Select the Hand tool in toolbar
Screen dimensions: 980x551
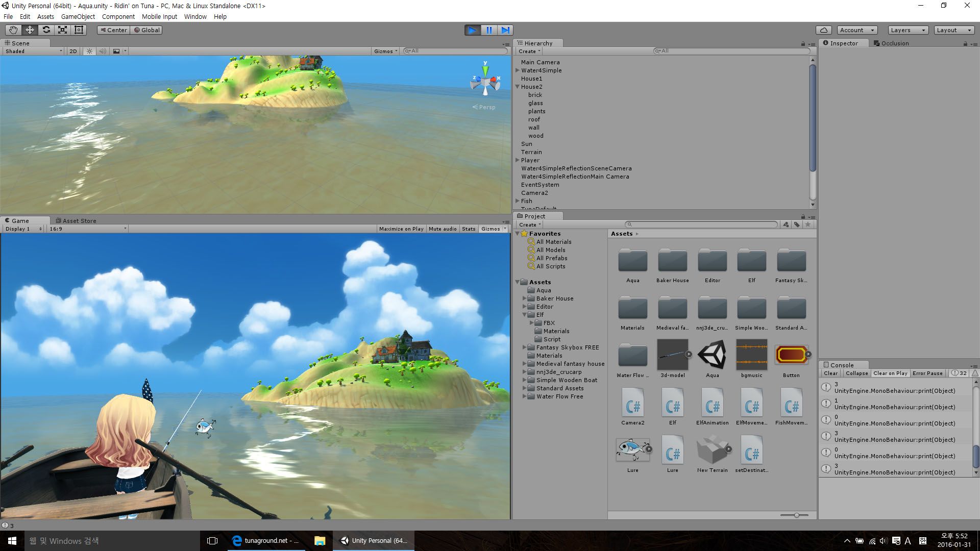tap(13, 30)
